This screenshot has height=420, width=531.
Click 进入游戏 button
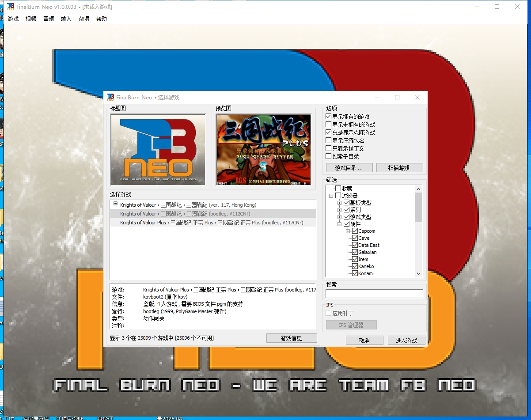[406, 341]
